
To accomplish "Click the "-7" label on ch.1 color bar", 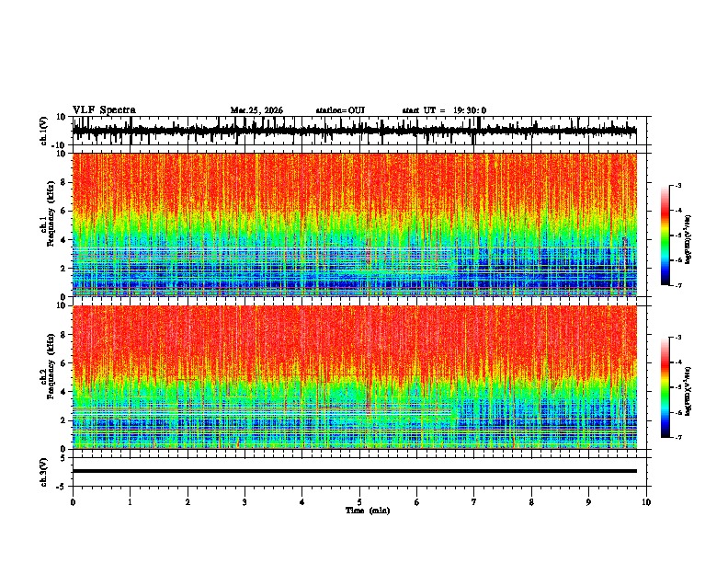I will 677,285.
